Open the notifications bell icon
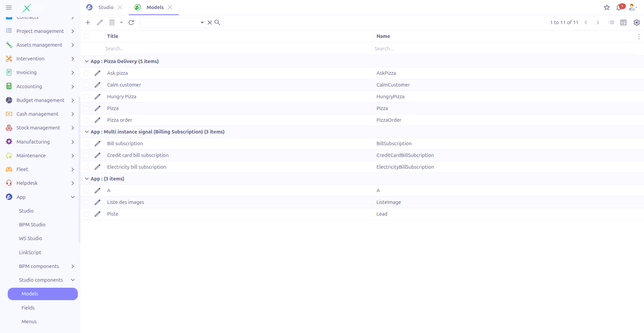The height and width of the screenshot is (333, 644). click(619, 7)
